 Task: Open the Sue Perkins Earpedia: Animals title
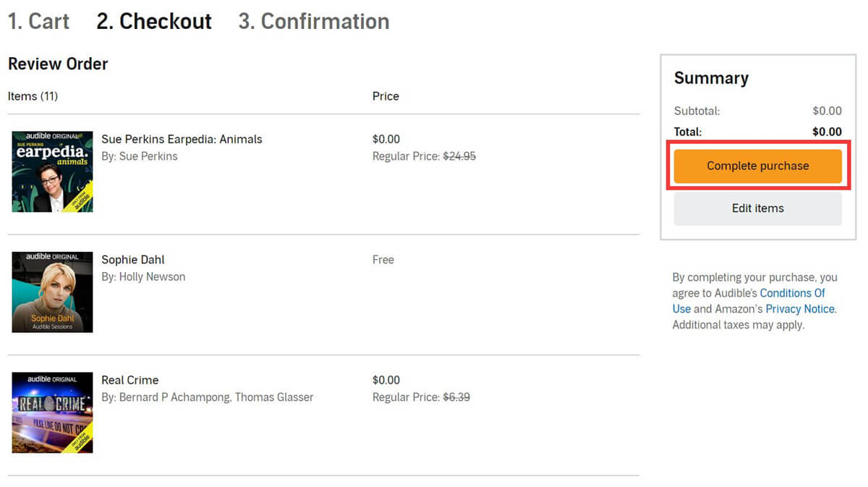(x=182, y=139)
